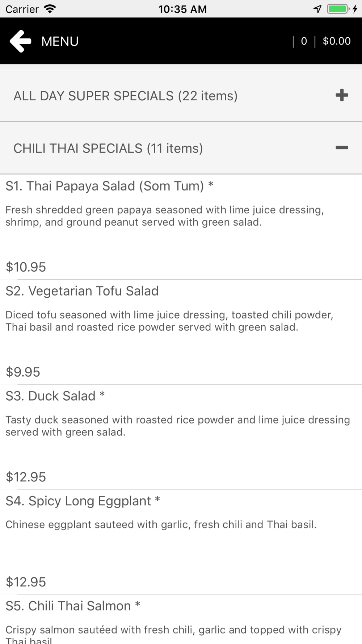The height and width of the screenshot is (644, 362).
Task: Open the ALL DAY SUPER SPECIALS section
Action: pos(125,96)
